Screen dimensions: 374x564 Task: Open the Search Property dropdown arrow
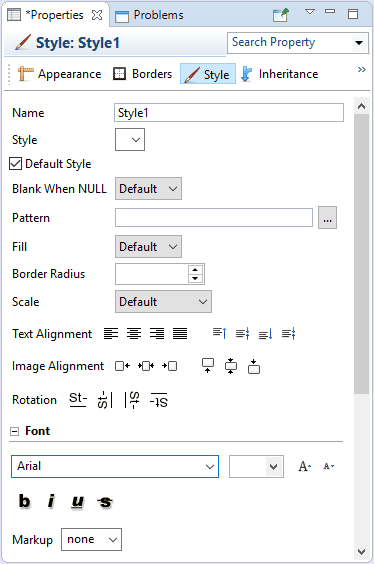point(359,43)
